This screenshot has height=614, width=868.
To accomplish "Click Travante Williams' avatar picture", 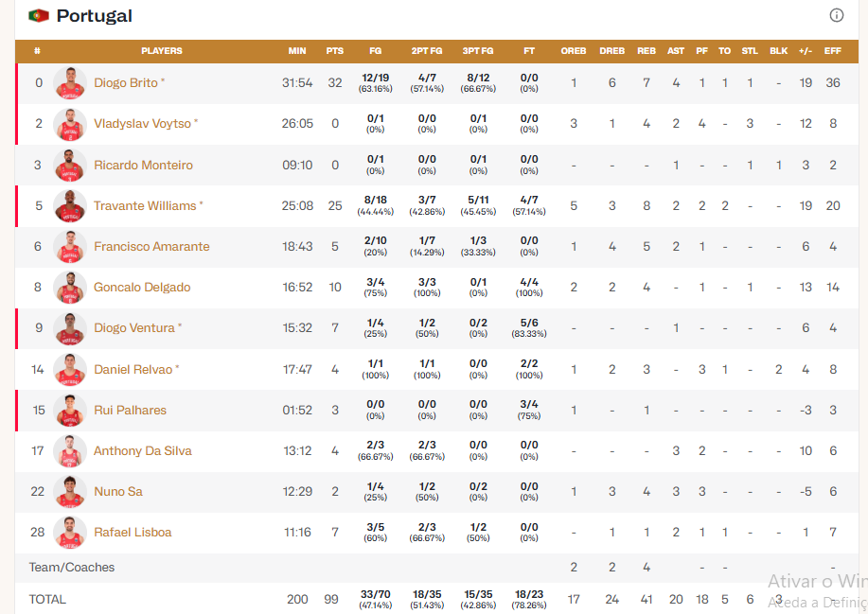I will tap(70, 206).
